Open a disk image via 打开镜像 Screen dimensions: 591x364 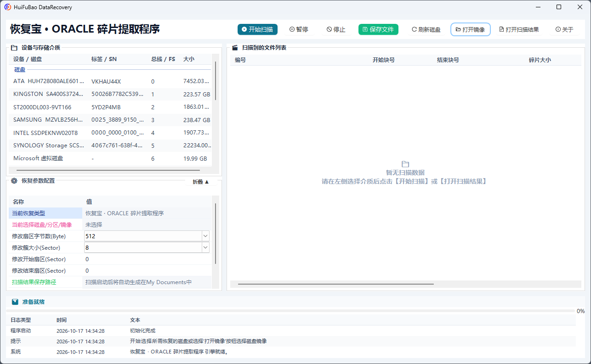pos(470,29)
